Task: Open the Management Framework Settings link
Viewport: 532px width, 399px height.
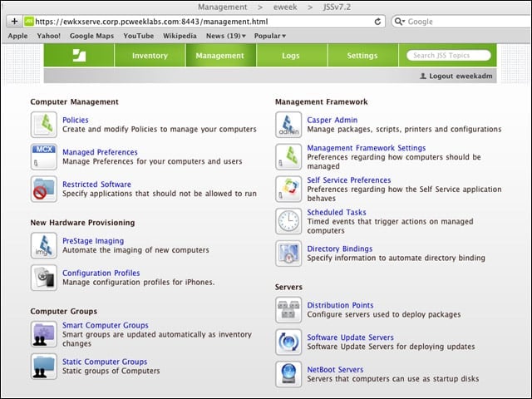Action: (x=366, y=148)
